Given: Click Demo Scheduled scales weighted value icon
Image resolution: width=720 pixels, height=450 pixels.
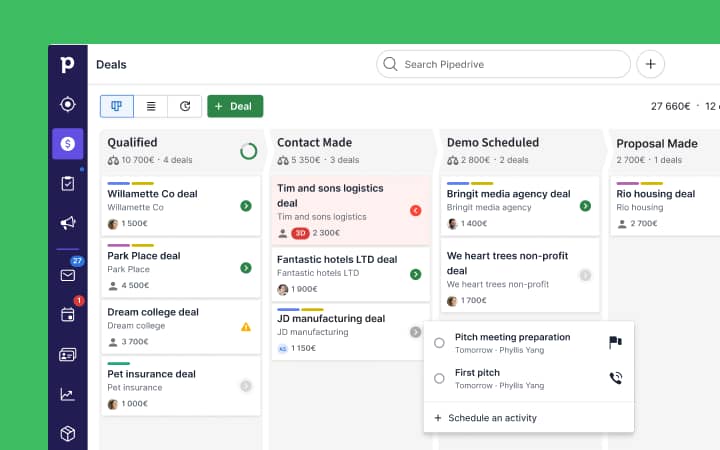Looking at the screenshot, I should [x=453, y=161].
